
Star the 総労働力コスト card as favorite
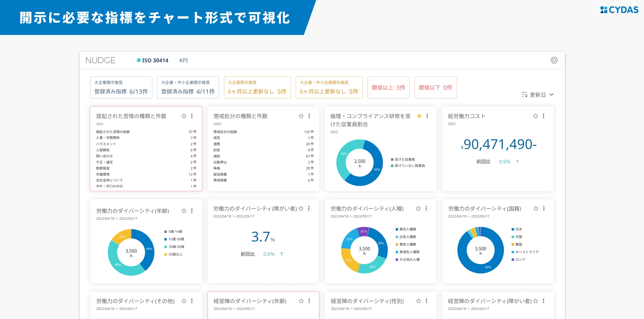[x=535, y=116]
